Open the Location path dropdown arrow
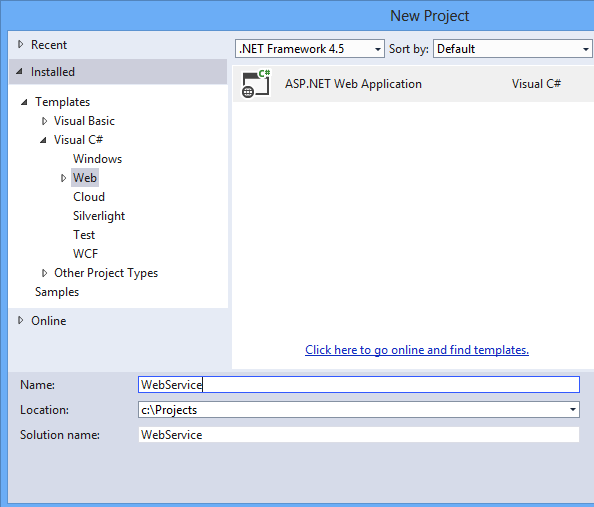The width and height of the screenshot is (594, 507). point(572,410)
